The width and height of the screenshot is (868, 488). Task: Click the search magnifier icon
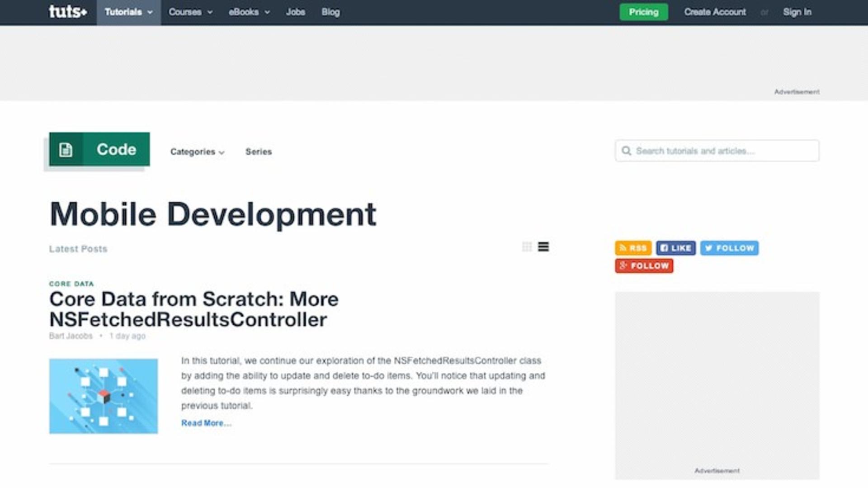(x=626, y=151)
